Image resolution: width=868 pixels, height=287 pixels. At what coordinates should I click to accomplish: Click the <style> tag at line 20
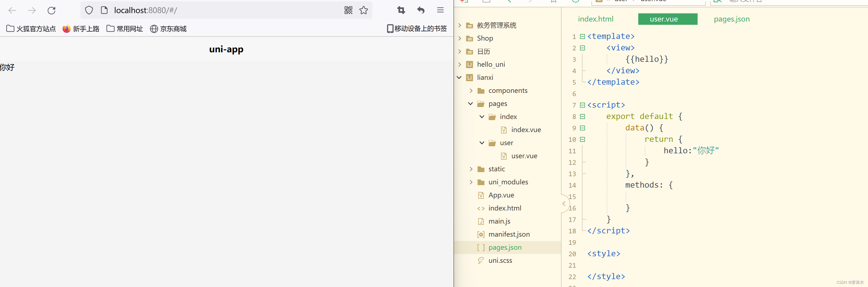[603, 254]
